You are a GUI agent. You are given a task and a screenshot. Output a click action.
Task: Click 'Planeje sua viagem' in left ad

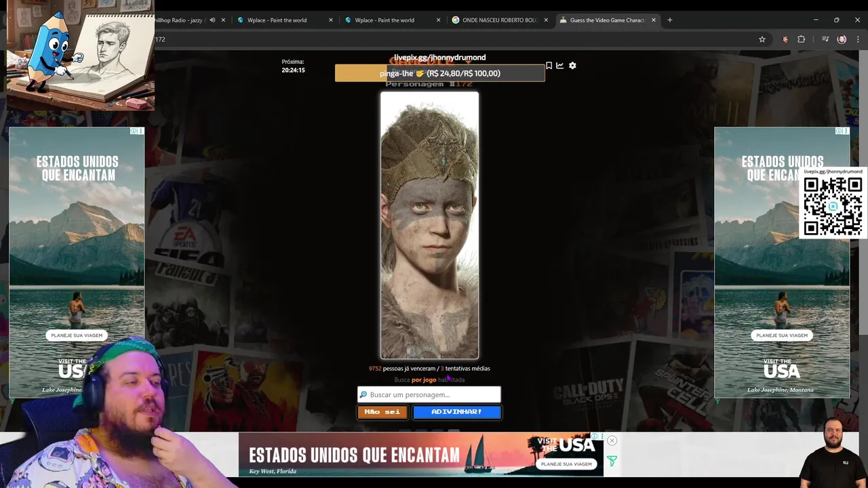click(77, 335)
